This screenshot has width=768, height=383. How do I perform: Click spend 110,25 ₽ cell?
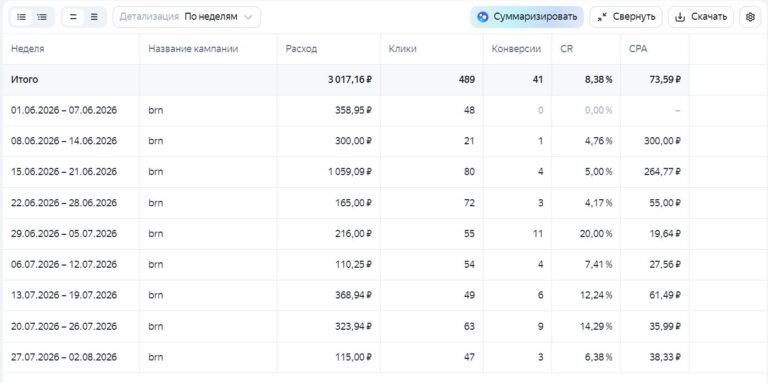click(x=355, y=264)
